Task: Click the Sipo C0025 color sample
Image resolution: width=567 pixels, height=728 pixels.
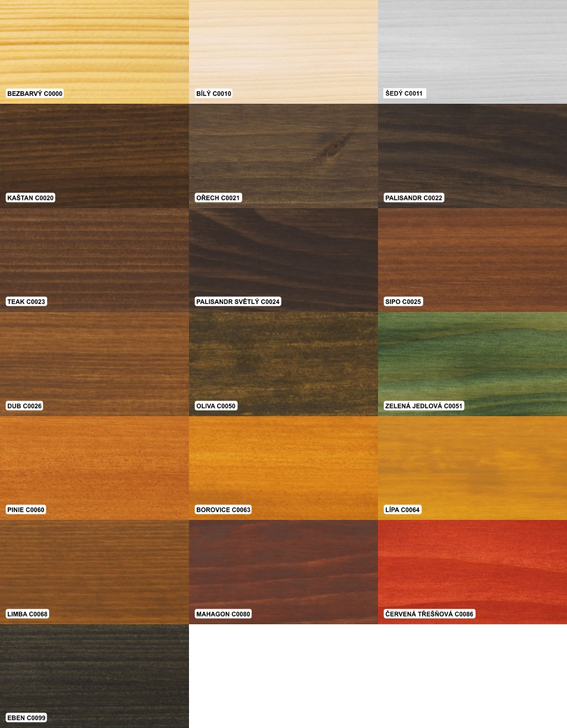Action: [472, 256]
